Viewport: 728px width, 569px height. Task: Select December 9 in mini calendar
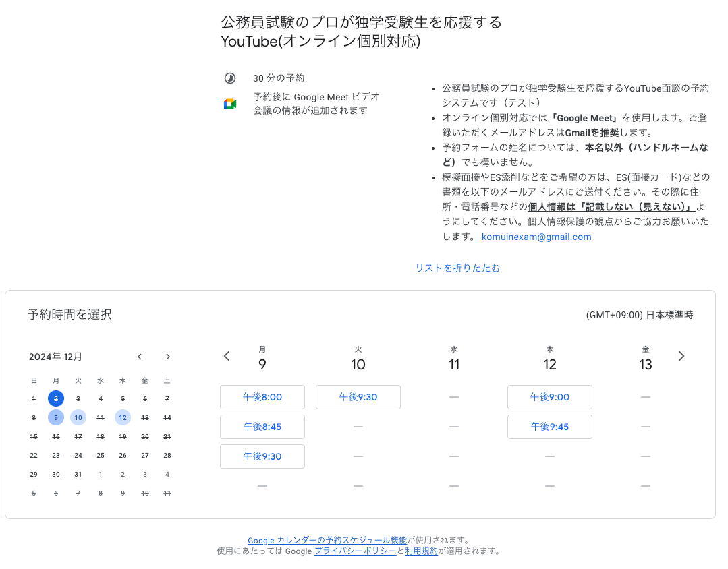tap(56, 418)
